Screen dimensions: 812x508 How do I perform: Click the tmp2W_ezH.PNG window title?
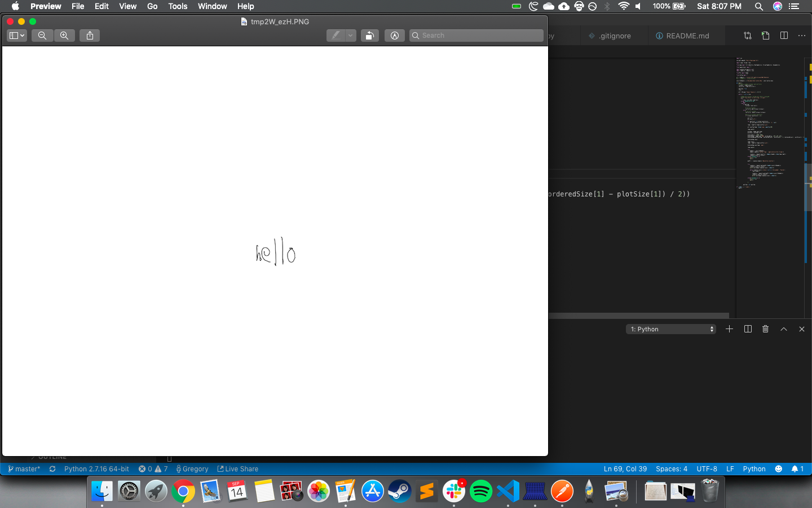tap(280, 21)
